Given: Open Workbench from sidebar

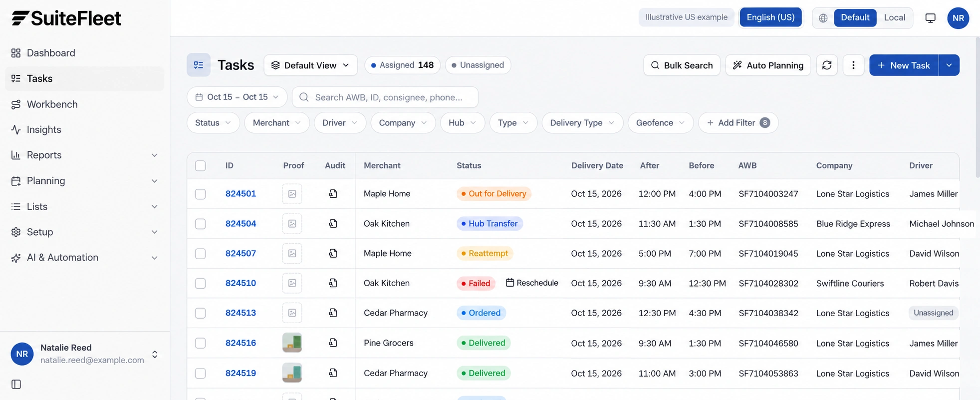Looking at the screenshot, I should click(85, 104).
